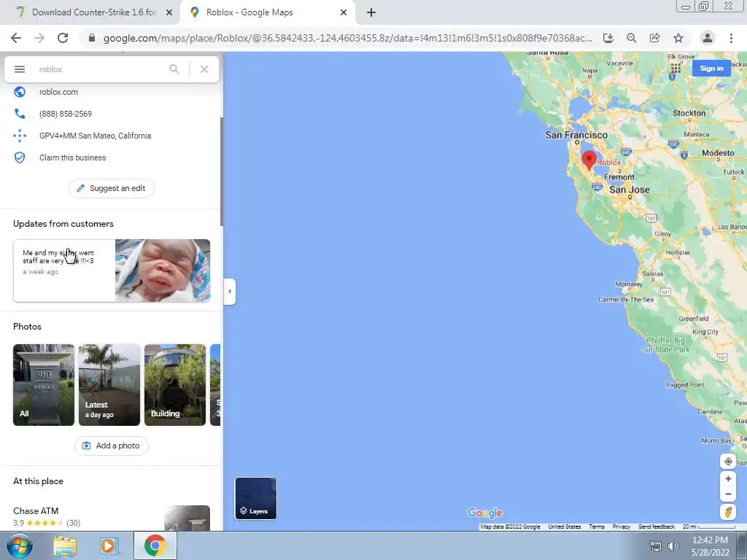Click the Chrome address bar URL
Image resolution: width=747 pixels, height=560 pixels.
coord(348,38)
